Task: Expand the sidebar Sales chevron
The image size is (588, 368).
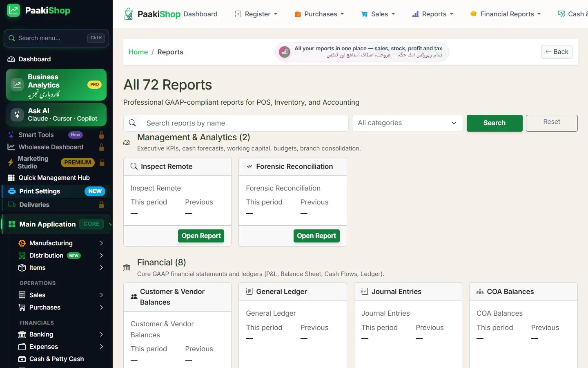Action: pos(101,295)
